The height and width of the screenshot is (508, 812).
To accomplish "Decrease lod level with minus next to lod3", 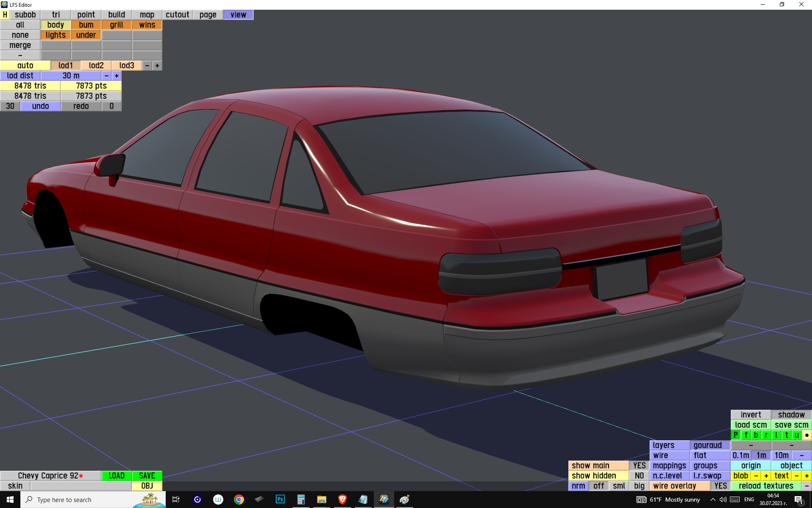I will coord(147,66).
